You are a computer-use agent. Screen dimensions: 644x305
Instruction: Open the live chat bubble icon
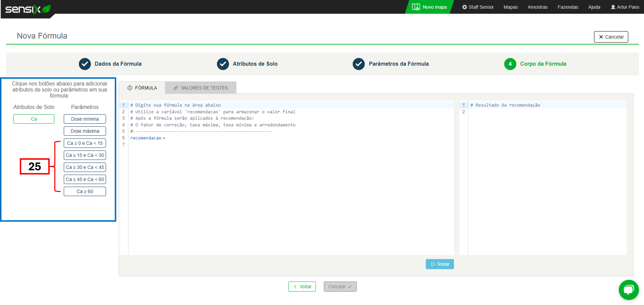click(x=629, y=290)
